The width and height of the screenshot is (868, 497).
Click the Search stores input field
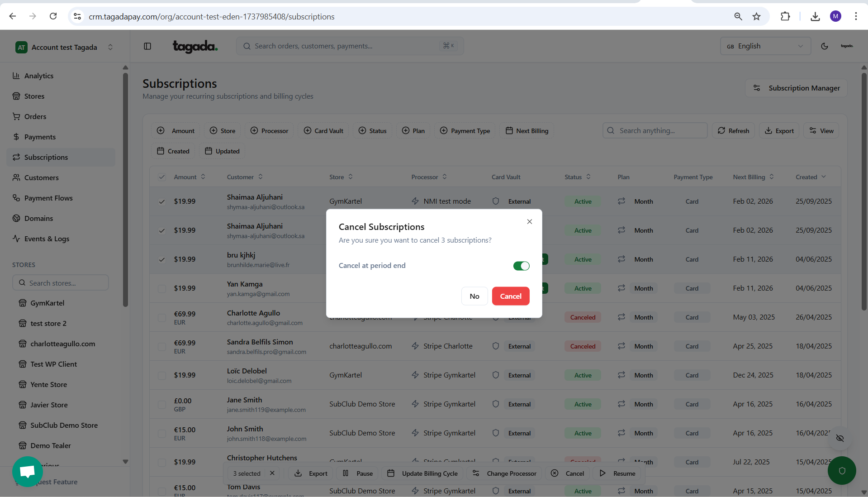61,283
